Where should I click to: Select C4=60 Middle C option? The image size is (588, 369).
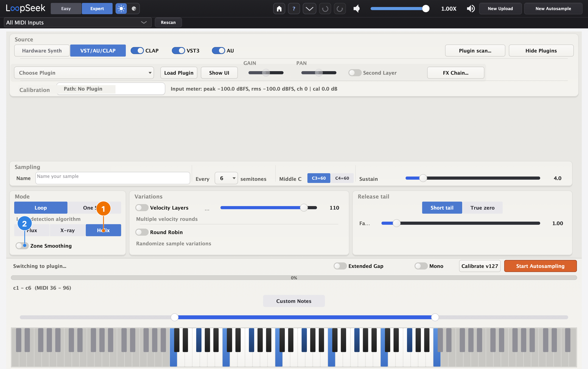tap(342, 178)
